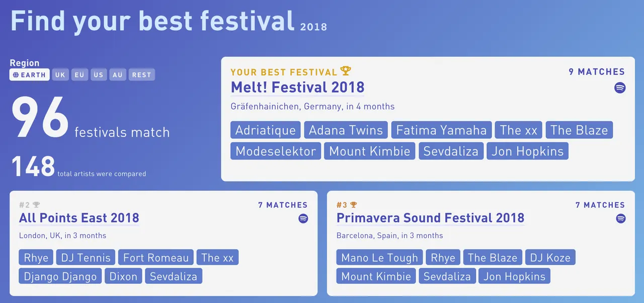Open the Melt! Festival 2018 link
Screen dimensions: 644x303
[x=297, y=87]
